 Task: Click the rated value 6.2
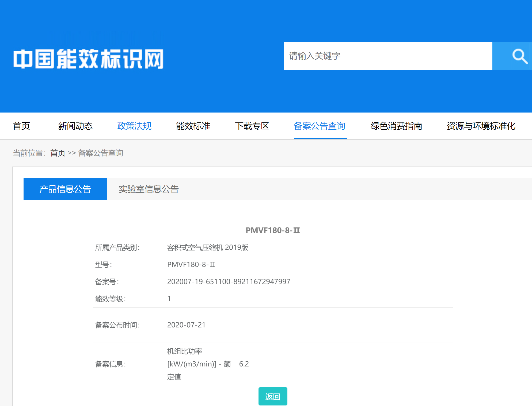click(244, 364)
